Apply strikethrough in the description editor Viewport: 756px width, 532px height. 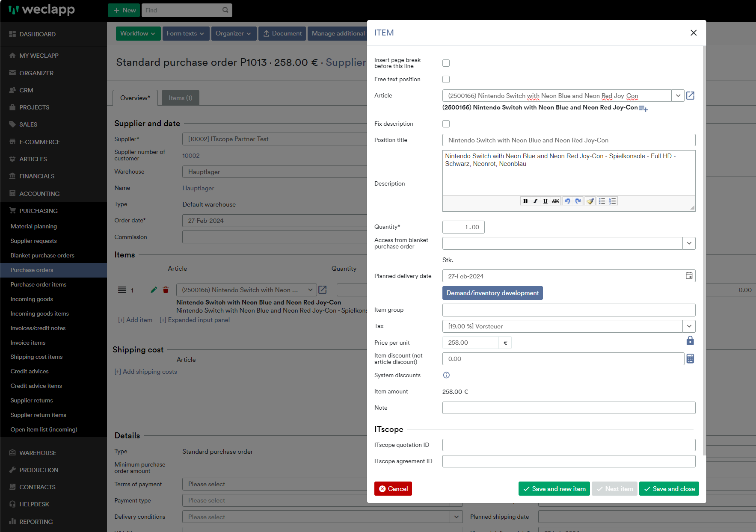(555, 201)
